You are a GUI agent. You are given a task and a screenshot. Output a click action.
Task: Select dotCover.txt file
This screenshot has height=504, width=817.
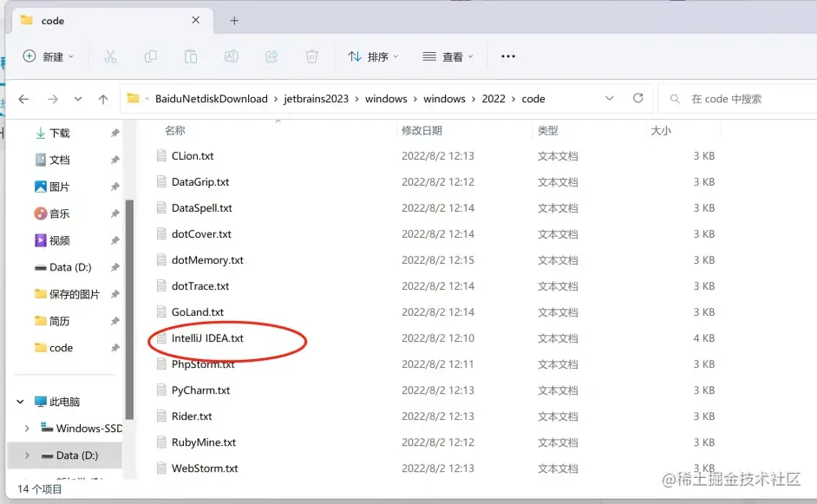[x=201, y=233]
